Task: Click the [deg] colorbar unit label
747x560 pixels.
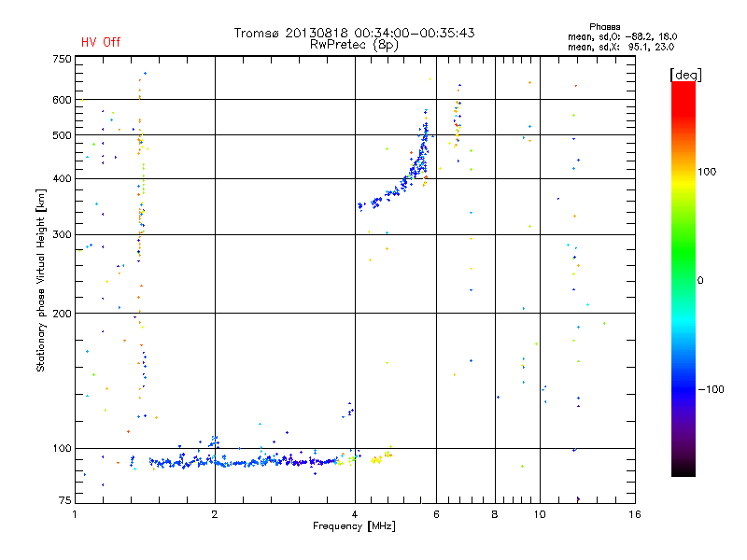Action: click(686, 74)
